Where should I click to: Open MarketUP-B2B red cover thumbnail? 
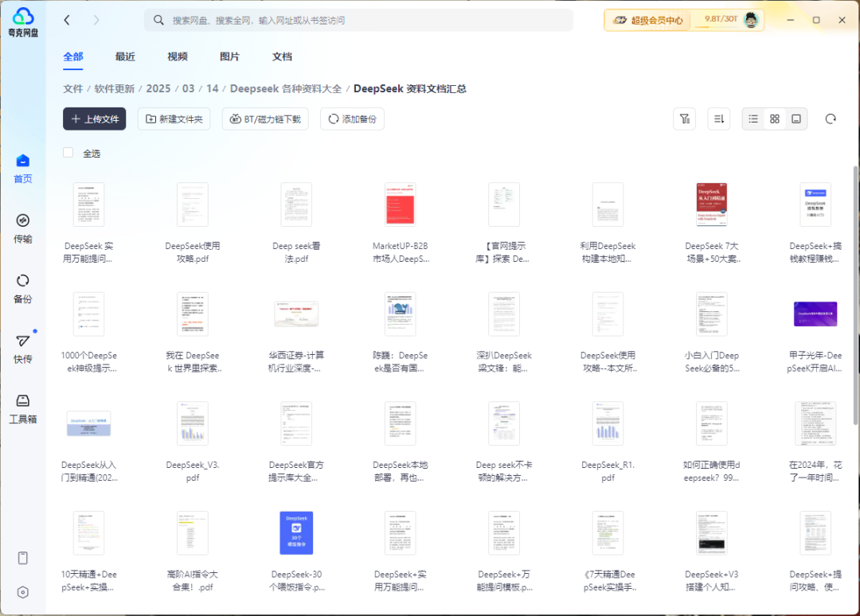pyautogui.click(x=400, y=205)
